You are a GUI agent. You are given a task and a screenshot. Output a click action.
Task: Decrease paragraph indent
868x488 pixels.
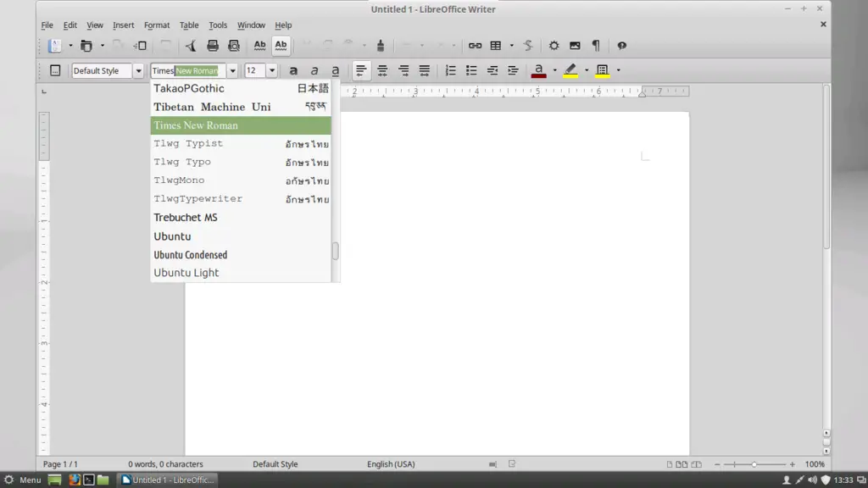pyautogui.click(x=492, y=70)
